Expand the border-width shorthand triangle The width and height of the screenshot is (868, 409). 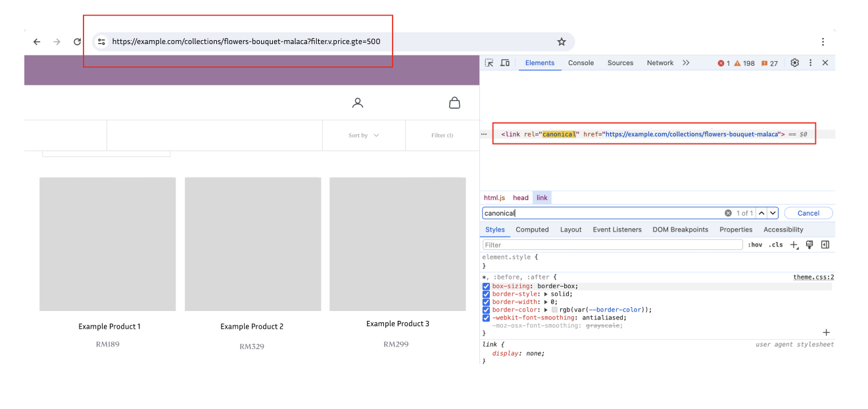coord(546,302)
